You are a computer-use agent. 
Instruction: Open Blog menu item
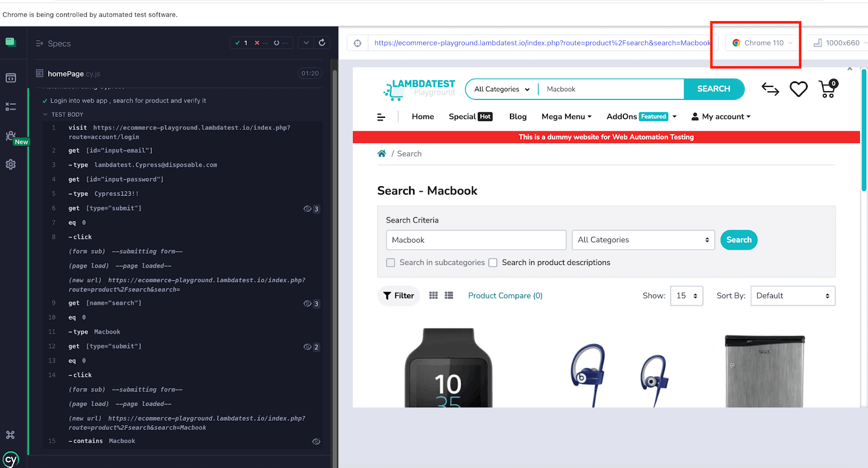tap(518, 117)
